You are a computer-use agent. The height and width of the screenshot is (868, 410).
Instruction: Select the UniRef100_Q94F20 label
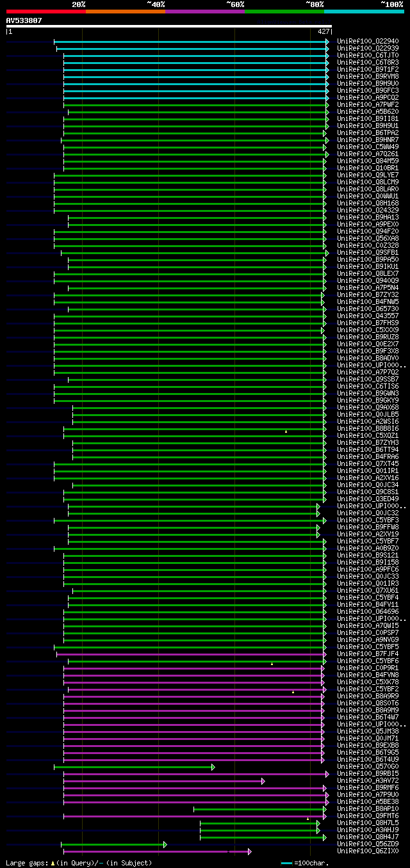368,231
